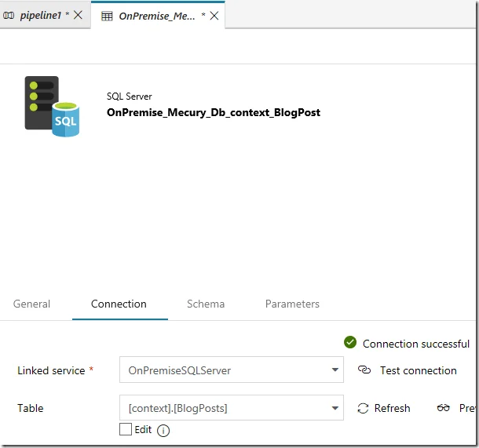Click the link icon beside Test connection
The image size is (479, 448).
364,370
